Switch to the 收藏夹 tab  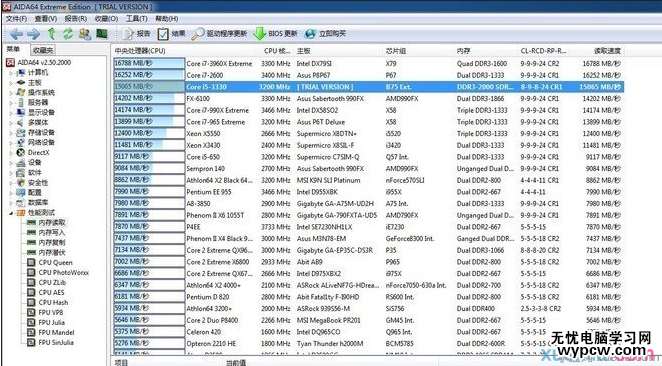(x=43, y=50)
